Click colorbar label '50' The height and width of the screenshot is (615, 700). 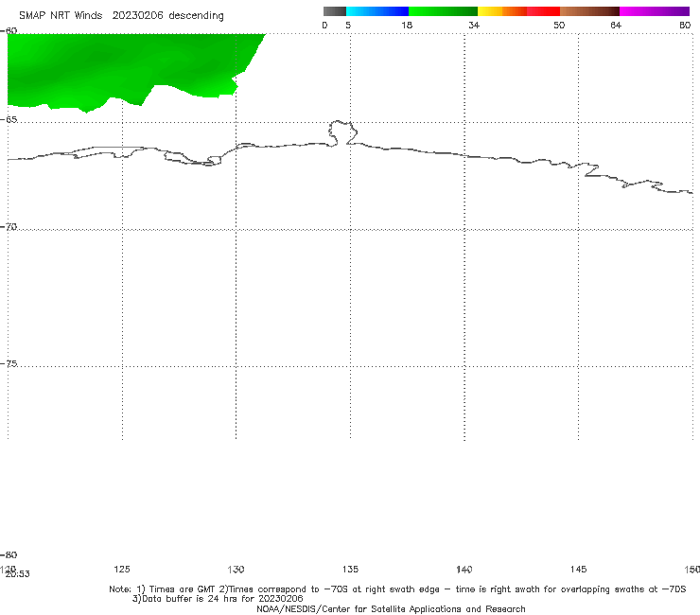click(559, 25)
